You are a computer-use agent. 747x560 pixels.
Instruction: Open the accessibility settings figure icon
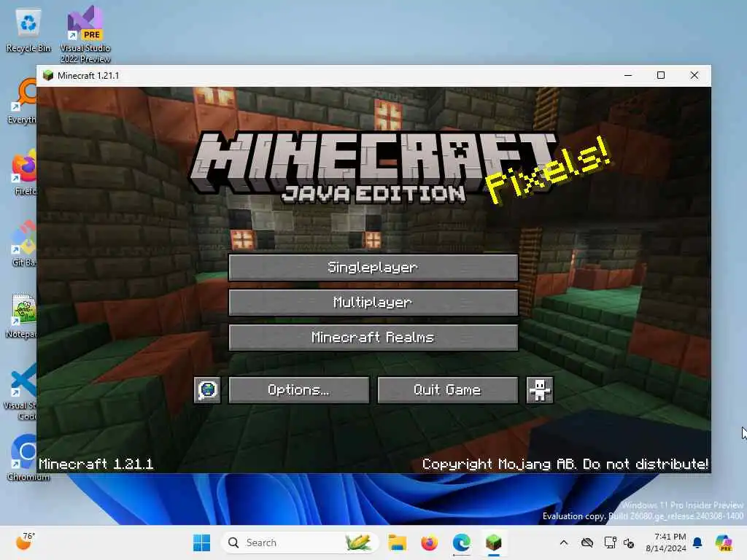(x=539, y=390)
